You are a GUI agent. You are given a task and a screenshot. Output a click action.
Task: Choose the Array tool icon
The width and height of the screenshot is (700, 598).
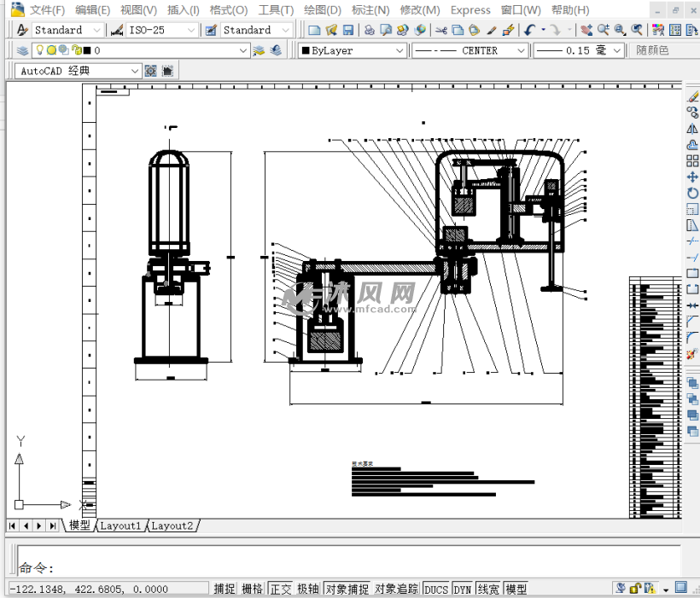coord(692,161)
